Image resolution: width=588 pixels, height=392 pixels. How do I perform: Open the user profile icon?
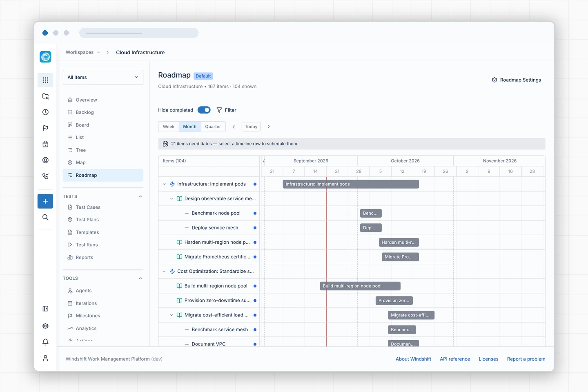click(x=45, y=358)
